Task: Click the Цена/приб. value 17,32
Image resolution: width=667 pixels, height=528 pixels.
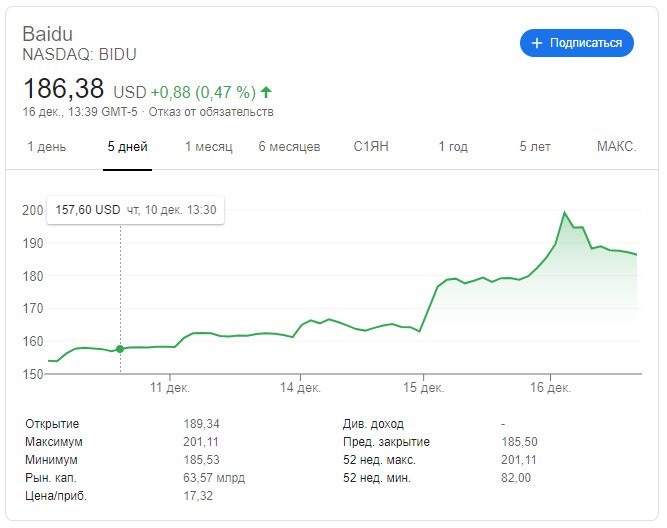Action: click(x=198, y=496)
